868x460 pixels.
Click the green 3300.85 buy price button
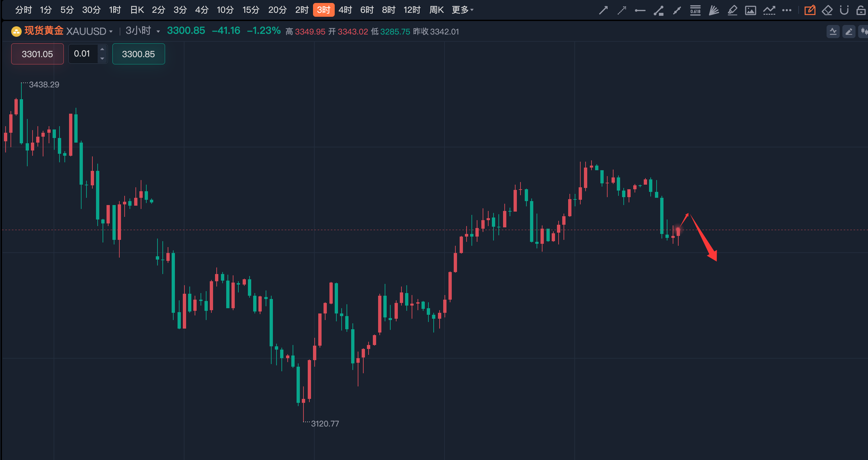click(x=138, y=54)
